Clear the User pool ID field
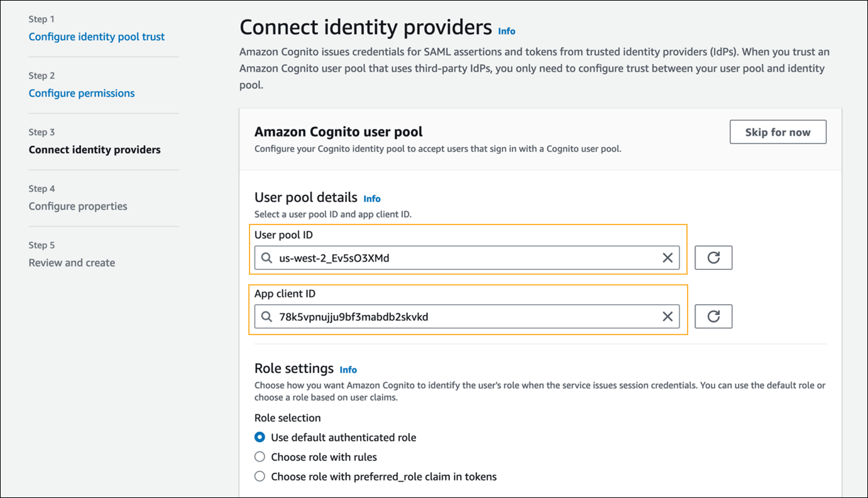 [667, 258]
